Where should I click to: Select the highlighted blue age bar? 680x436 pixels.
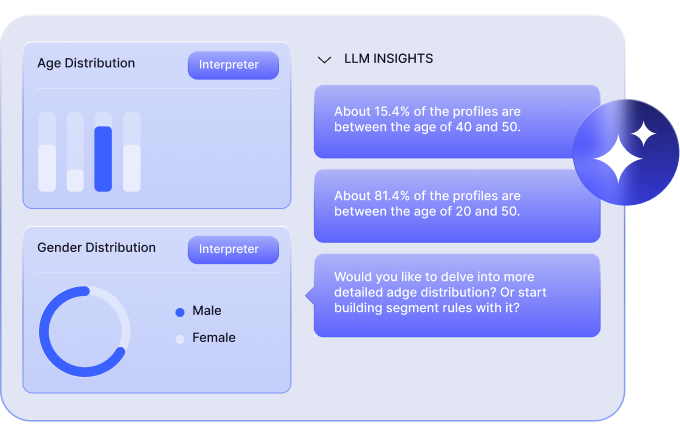(103, 159)
